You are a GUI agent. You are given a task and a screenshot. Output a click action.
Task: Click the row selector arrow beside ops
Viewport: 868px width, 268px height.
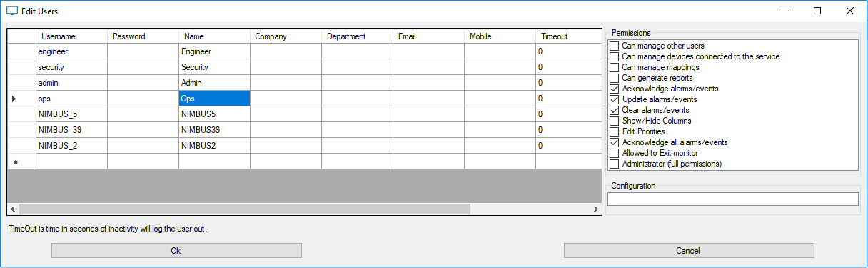21,99
